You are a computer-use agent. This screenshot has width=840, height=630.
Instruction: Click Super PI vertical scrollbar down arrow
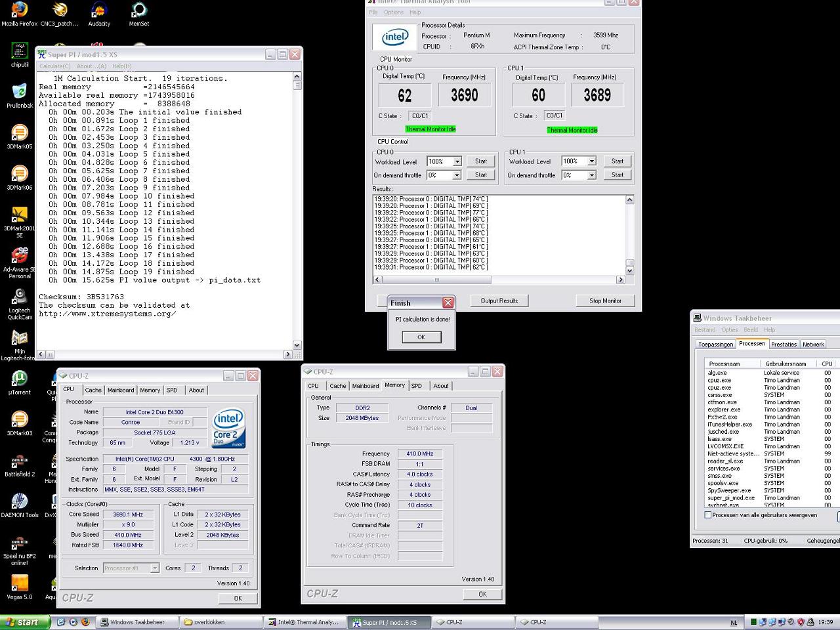297,345
